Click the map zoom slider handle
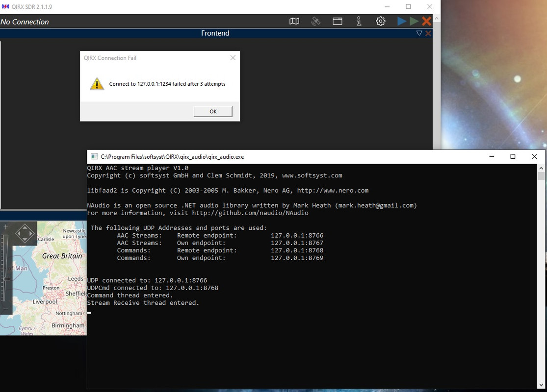 tap(6, 279)
